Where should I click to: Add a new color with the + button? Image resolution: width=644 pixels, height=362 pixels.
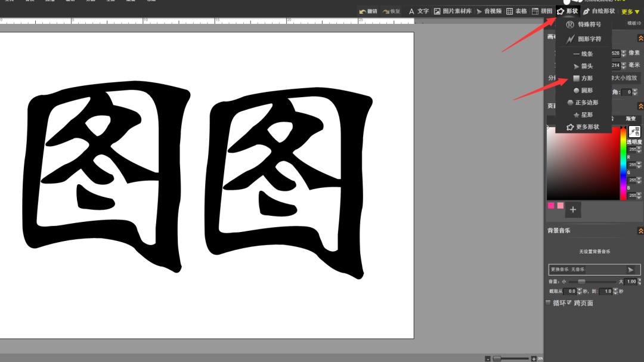(x=572, y=209)
